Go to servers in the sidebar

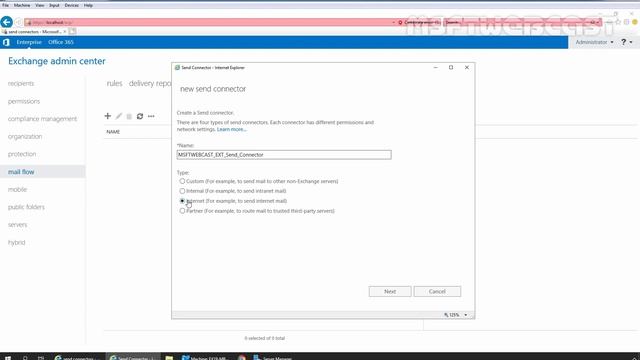click(17, 224)
